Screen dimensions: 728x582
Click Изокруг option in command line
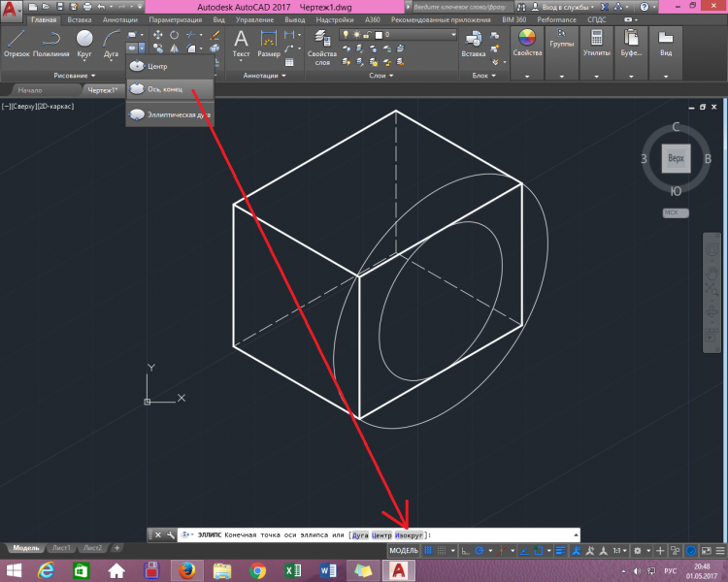409,535
